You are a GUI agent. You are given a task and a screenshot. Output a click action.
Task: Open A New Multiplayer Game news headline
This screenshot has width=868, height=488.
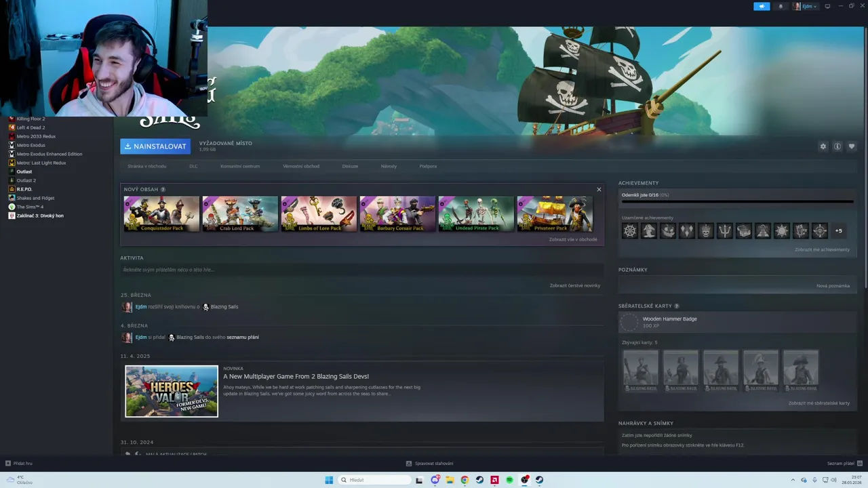click(x=296, y=376)
